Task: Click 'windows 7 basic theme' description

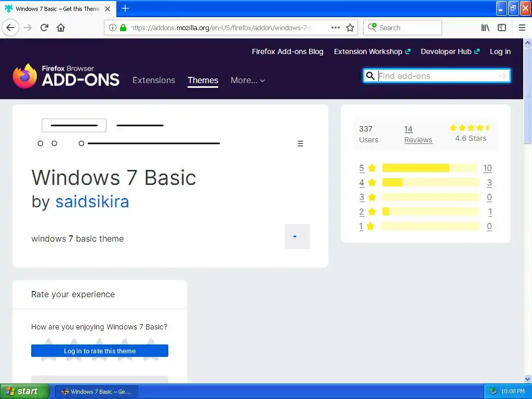Action: tap(77, 238)
